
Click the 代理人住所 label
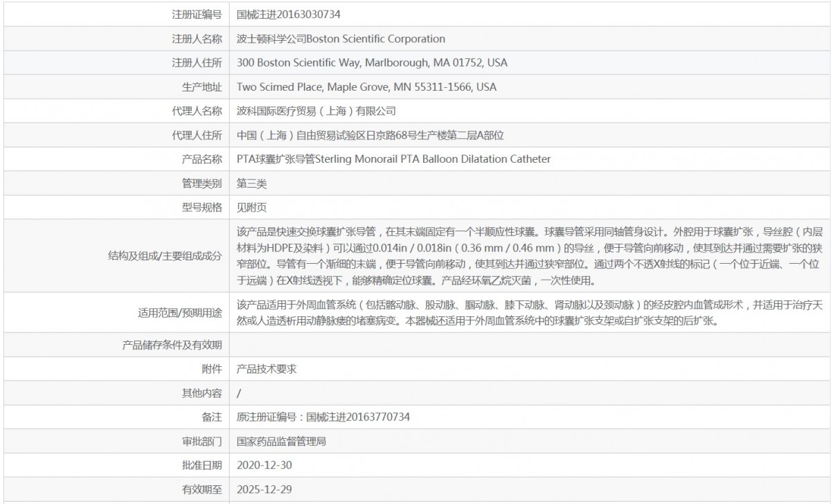pyautogui.click(x=197, y=135)
